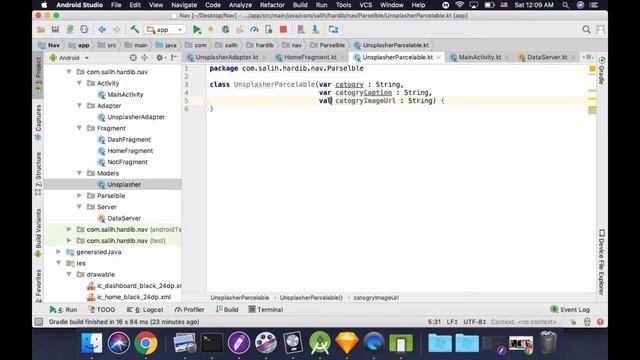The height and width of the screenshot is (360, 640).
Task: Toggle the Device File Explorer panel
Action: (x=602, y=262)
